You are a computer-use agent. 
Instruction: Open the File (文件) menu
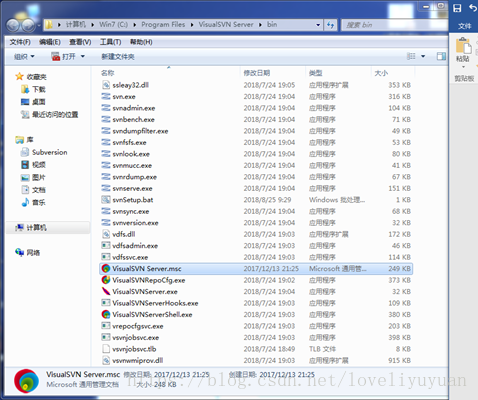click(x=20, y=42)
